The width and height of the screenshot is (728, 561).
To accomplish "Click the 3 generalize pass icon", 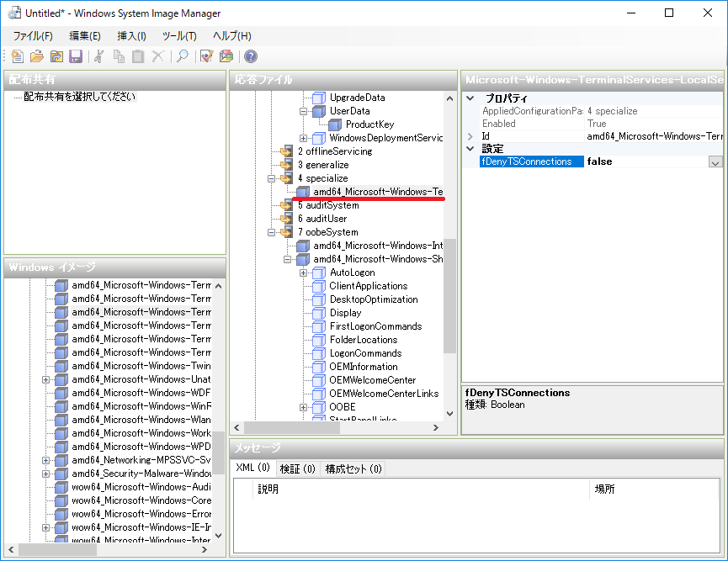I will click(286, 165).
